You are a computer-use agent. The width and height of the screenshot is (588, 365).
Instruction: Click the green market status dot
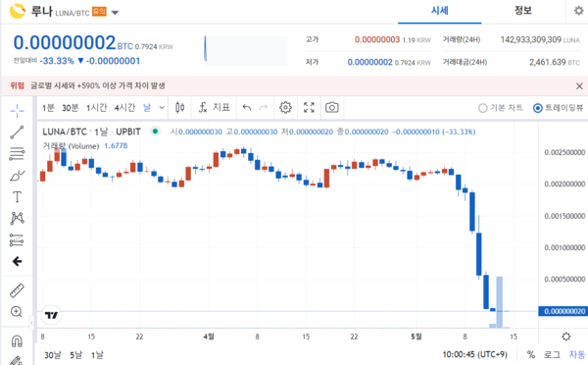coord(155,131)
